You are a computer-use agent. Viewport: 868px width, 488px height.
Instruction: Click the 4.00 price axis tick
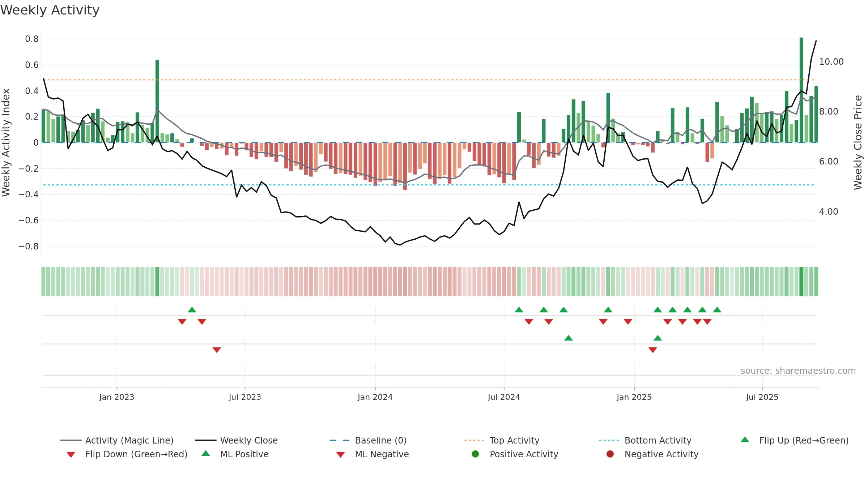(829, 212)
